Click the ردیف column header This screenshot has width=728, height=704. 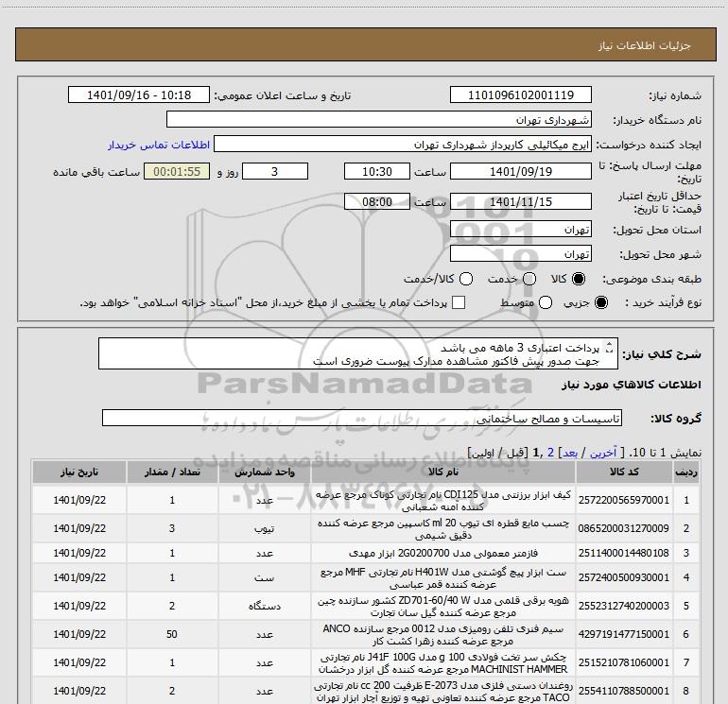pyautogui.click(x=686, y=472)
